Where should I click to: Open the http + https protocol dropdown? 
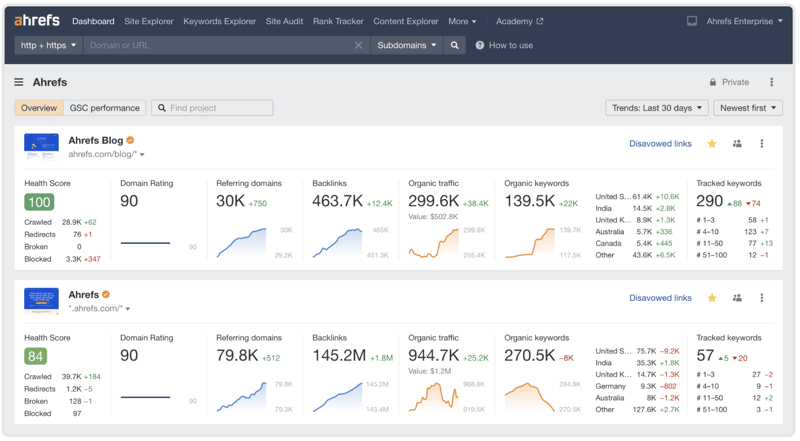tap(48, 45)
